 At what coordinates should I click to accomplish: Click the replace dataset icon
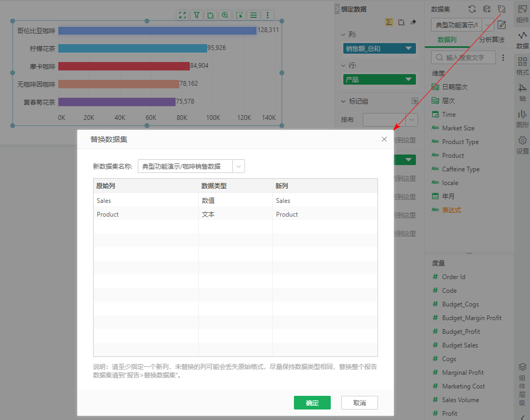[x=502, y=9]
